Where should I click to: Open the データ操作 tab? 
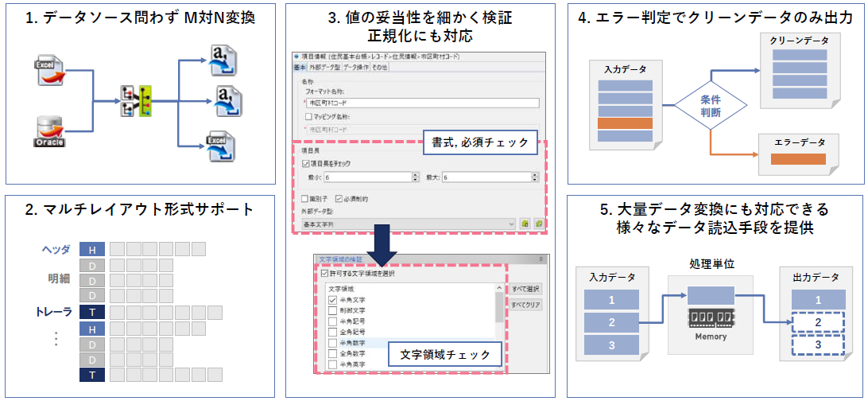(356, 67)
